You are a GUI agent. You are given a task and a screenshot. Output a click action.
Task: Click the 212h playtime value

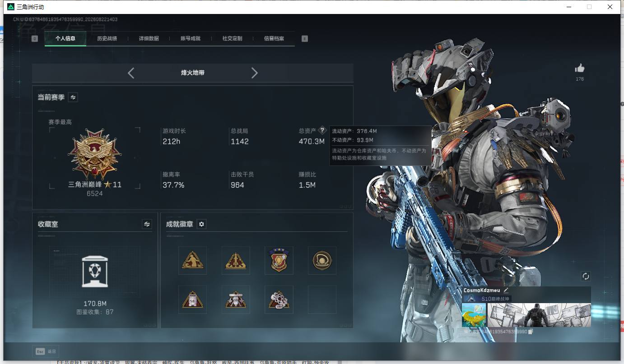tap(171, 142)
